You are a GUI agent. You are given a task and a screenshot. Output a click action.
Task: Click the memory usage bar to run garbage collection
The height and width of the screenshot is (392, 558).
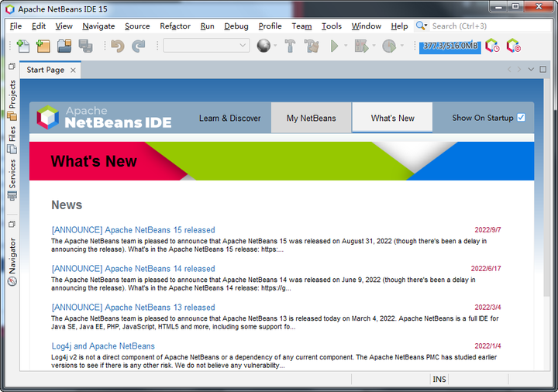pos(450,46)
